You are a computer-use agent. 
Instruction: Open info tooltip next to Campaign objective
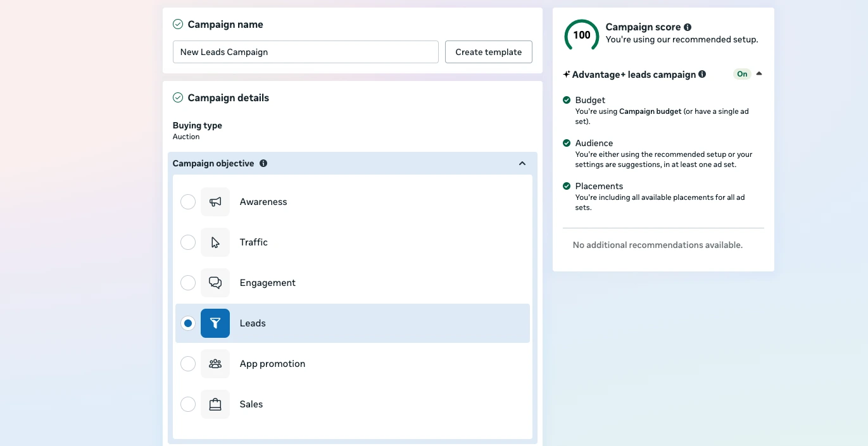263,163
